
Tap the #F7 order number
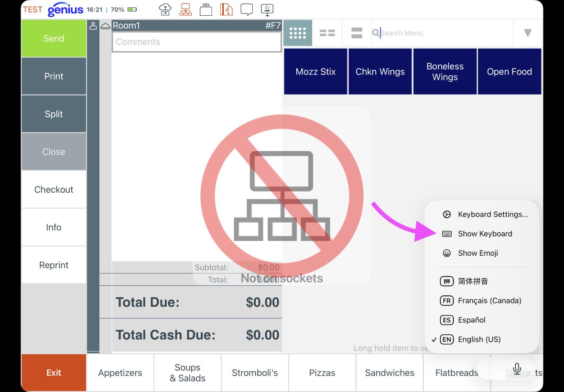point(272,25)
